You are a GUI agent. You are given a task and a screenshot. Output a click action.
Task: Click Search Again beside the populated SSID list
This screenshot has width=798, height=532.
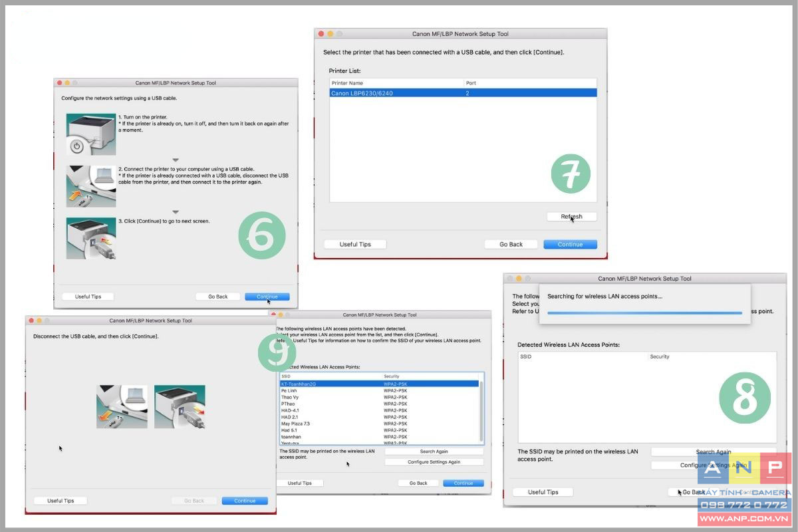click(434, 452)
